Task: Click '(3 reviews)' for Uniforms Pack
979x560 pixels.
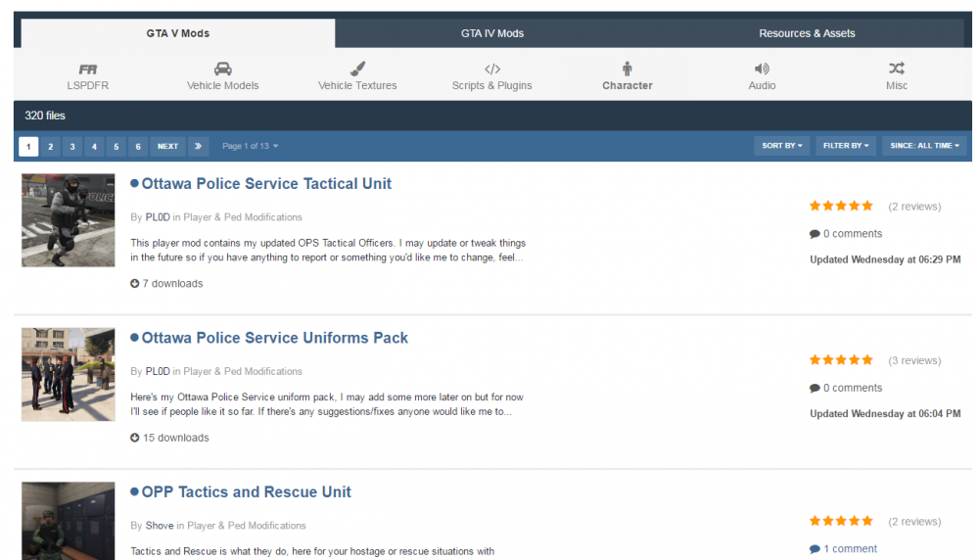Action: click(914, 361)
